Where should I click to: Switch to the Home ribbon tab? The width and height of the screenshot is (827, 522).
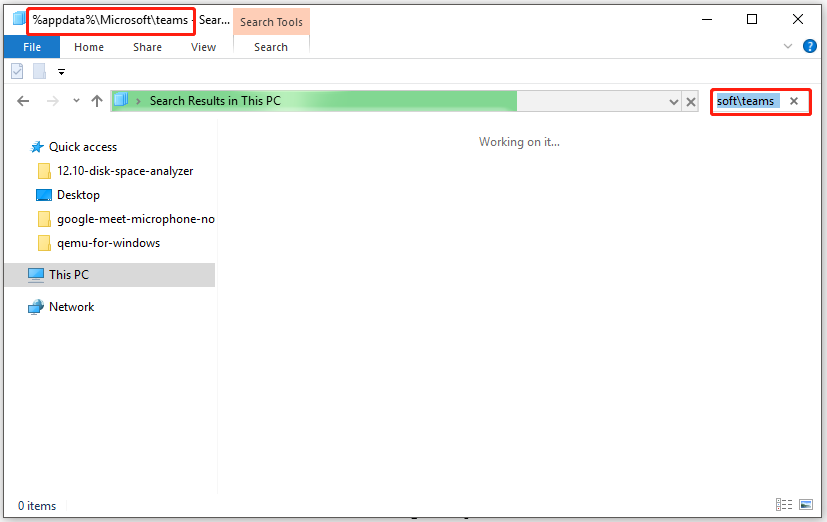(x=89, y=47)
